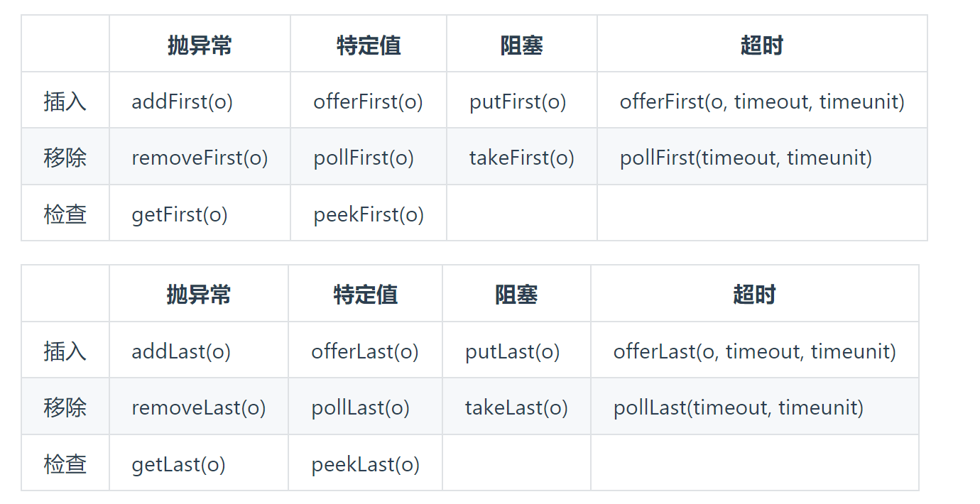Screen dimensions: 980x504
Task: Click the removeLast(o) cell
Action: click(x=199, y=407)
